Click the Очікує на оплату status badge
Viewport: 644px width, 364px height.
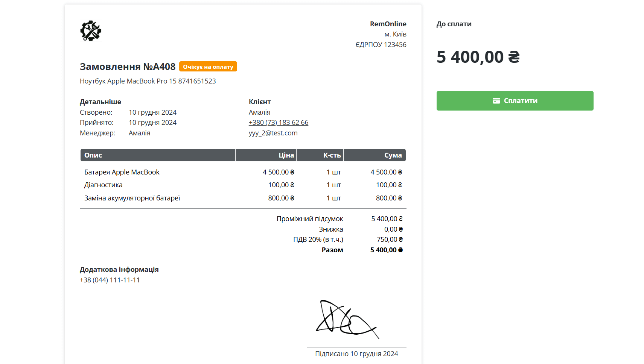click(208, 67)
